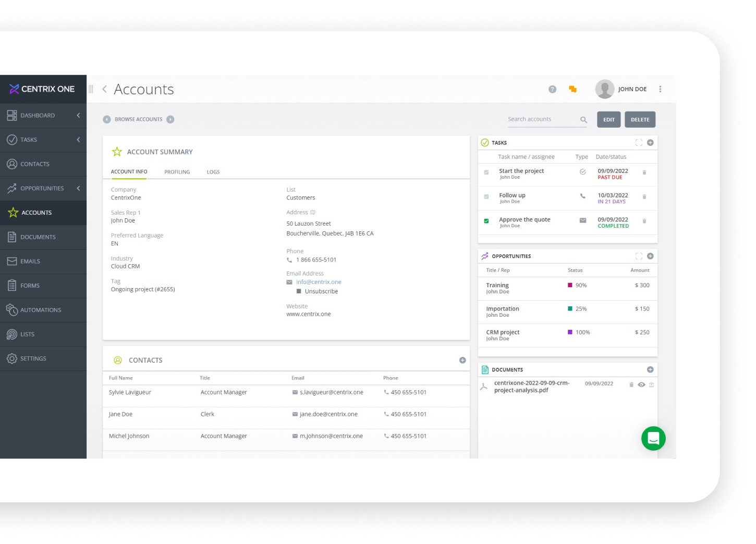The image size is (756, 544).
Task: Go to next account with browse arrow
Action: (x=170, y=119)
